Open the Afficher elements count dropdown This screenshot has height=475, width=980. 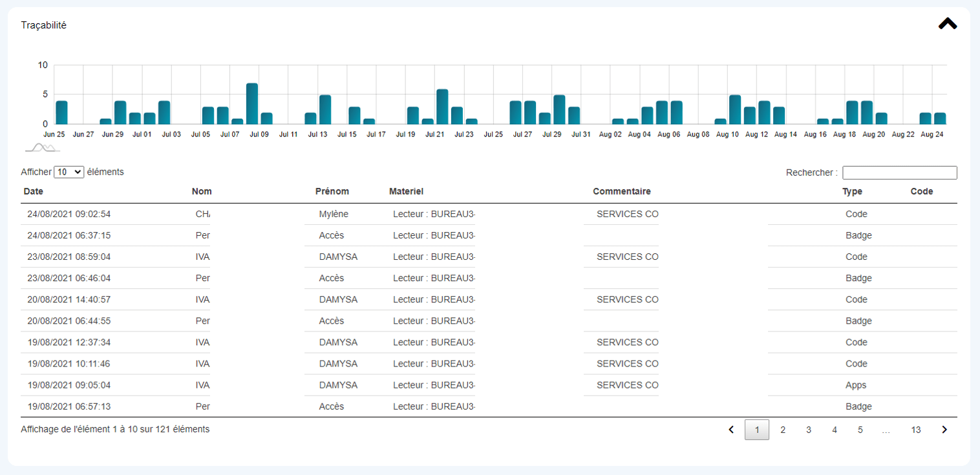click(69, 172)
